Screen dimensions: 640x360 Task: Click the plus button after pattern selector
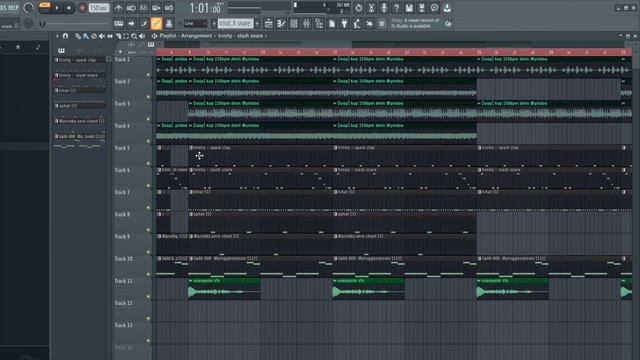(257, 24)
